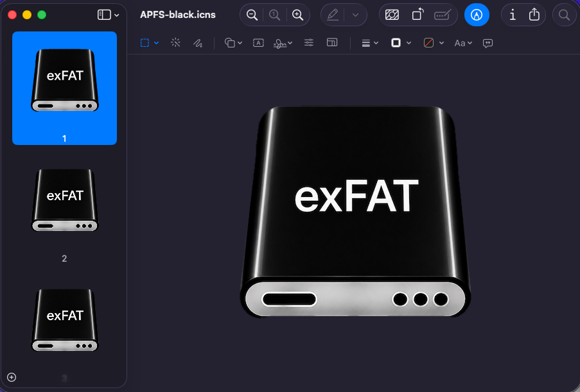
Task: Click the Border Color swatch
Action: (396, 43)
